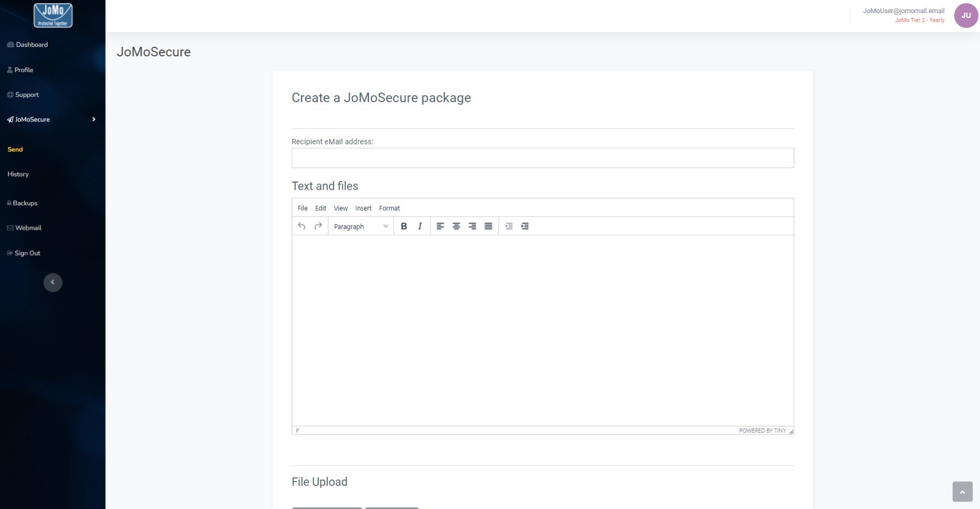Image resolution: width=980 pixels, height=509 pixels.
Task: Click the Support globe icon
Action: [x=10, y=95]
